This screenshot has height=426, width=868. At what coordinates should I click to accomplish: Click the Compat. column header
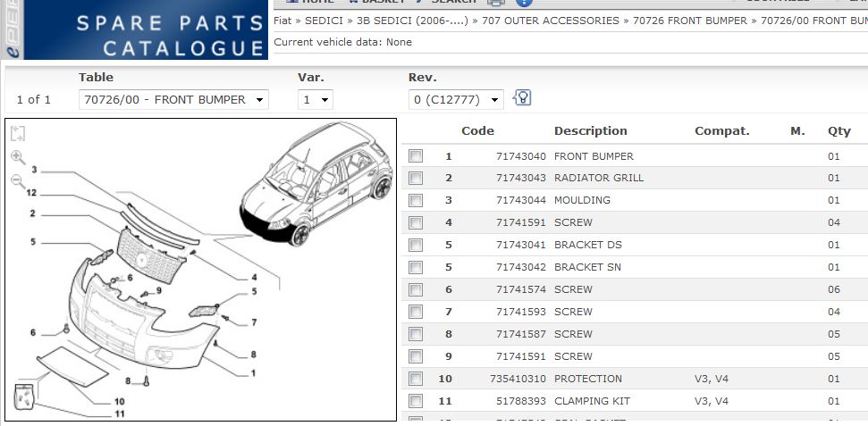click(x=722, y=131)
